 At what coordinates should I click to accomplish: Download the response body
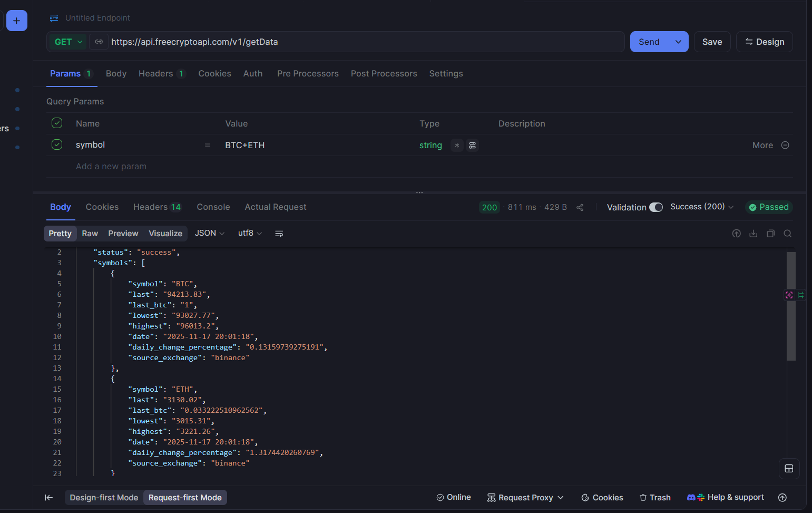pos(753,233)
